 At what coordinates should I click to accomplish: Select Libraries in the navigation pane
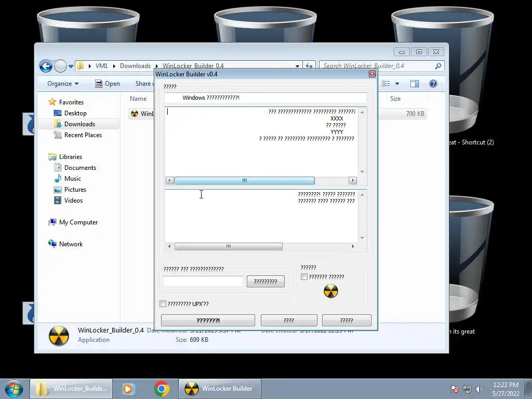(70, 157)
